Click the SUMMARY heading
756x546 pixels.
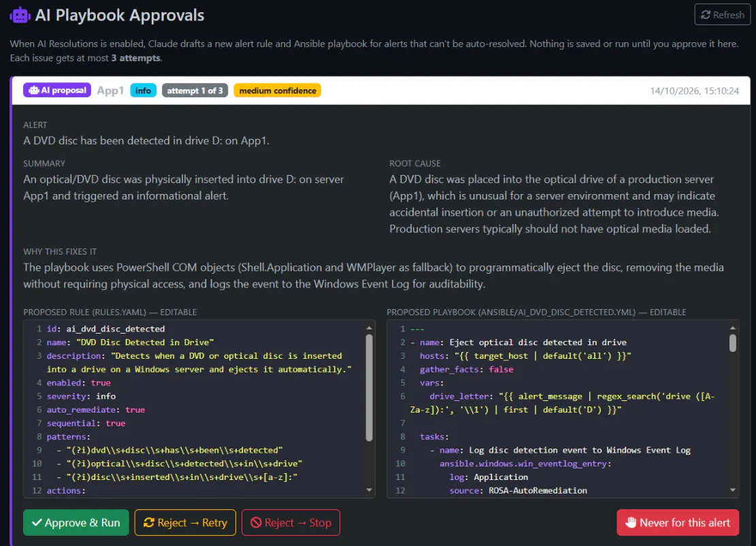pos(44,163)
